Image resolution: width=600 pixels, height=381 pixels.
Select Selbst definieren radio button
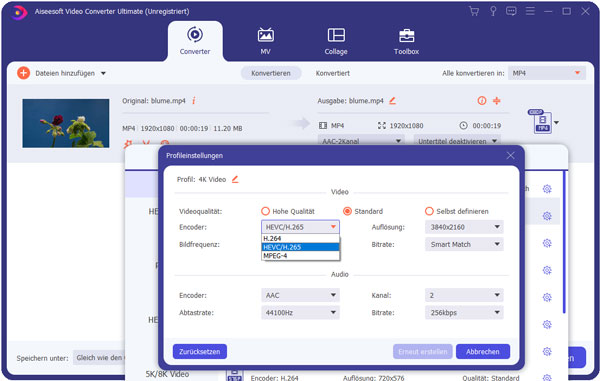pos(429,211)
